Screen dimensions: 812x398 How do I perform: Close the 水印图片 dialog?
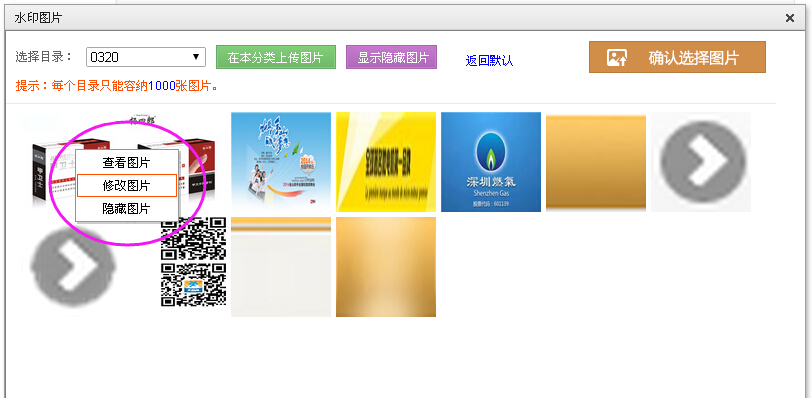pyautogui.click(x=790, y=19)
